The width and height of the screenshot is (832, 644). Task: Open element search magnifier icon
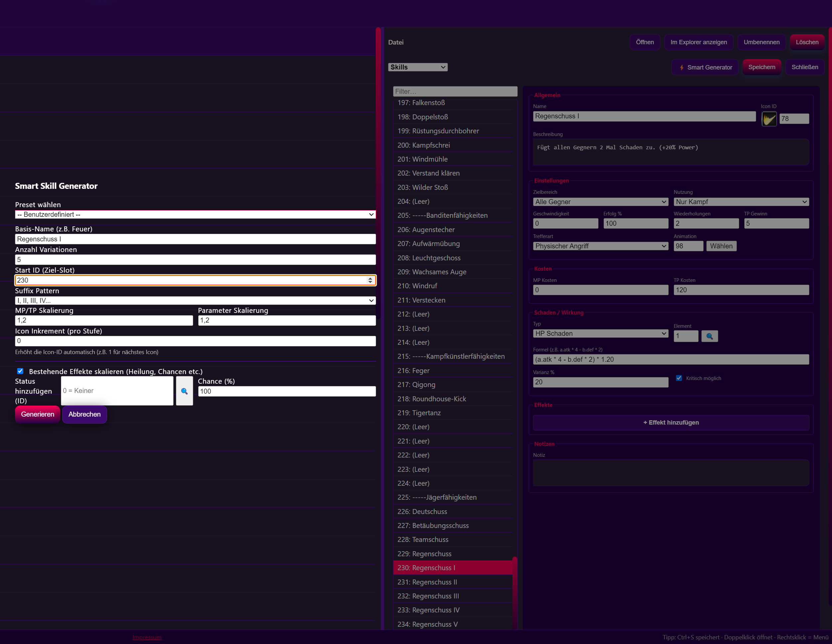pos(709,336)
